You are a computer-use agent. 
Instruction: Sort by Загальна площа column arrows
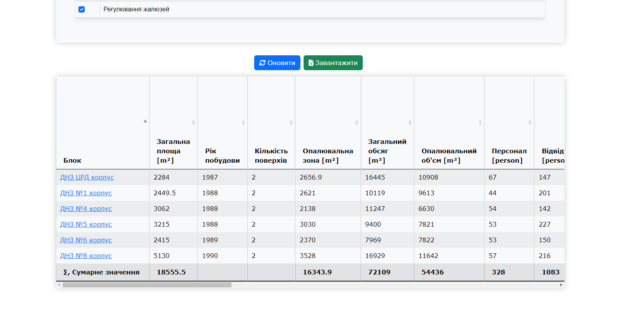click(x=193, y=123)
